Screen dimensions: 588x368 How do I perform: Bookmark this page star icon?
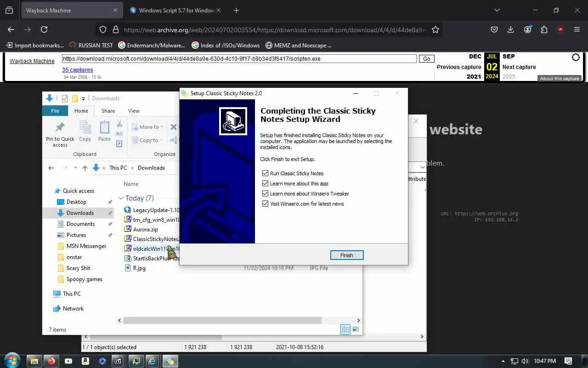pos(435,29)
